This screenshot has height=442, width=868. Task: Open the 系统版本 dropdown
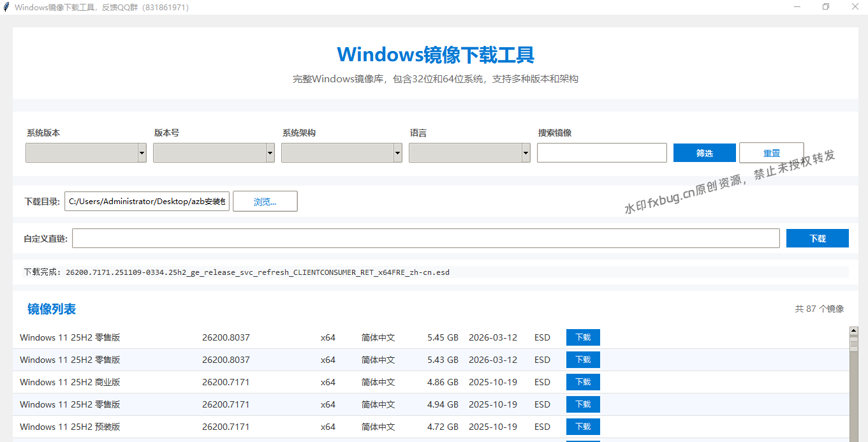coord(86,152)
